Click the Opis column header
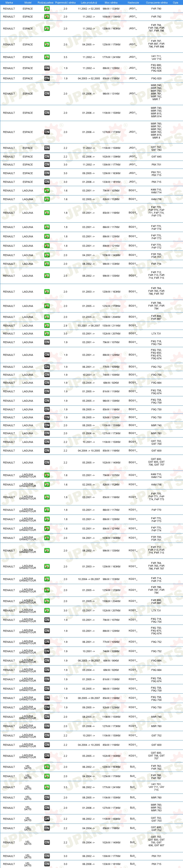Image resolution: width=183 pixels, height=868 pixels. coord(175,2)
